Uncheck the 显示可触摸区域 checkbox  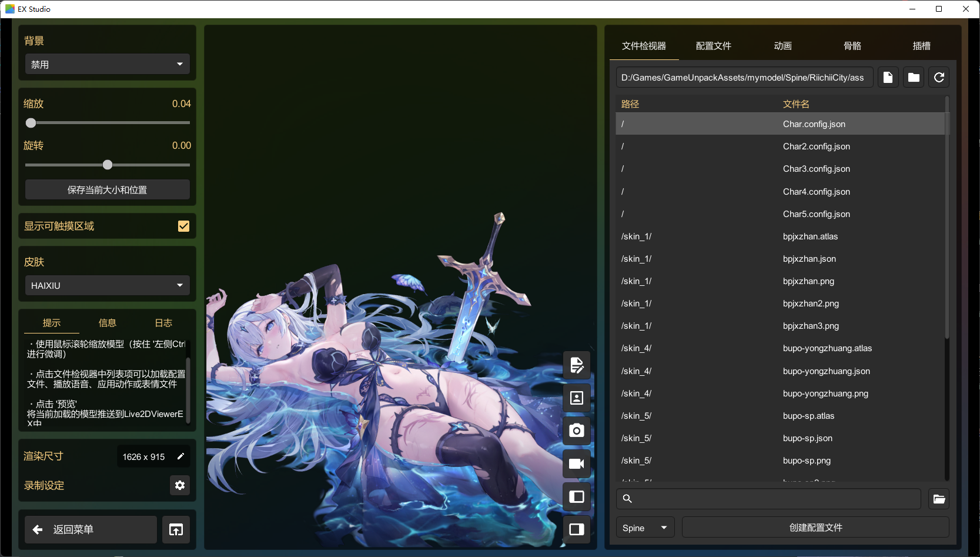[x=183, y=226]
